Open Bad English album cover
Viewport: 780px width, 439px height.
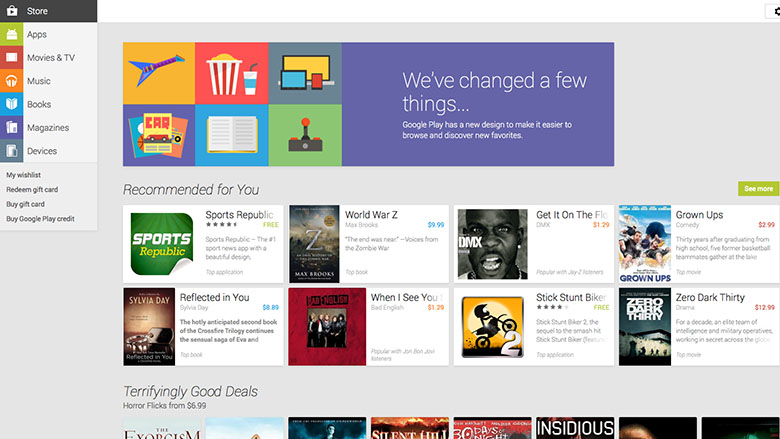click(327, 327)
